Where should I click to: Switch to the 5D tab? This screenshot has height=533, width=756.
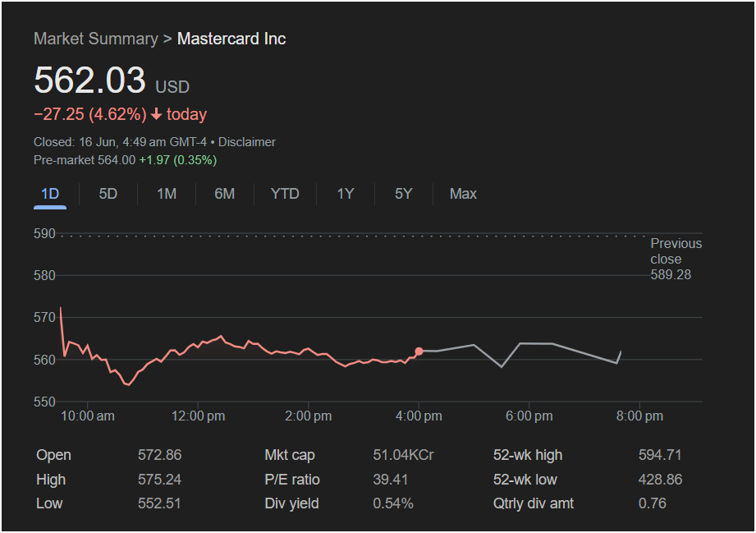click(108, 194)
